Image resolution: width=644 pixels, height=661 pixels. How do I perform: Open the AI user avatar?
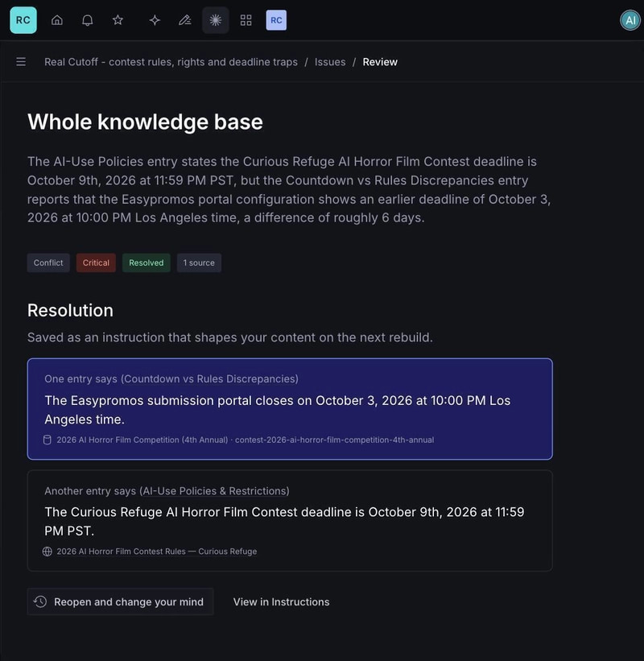pyautogui.click(x=630, y=20)
